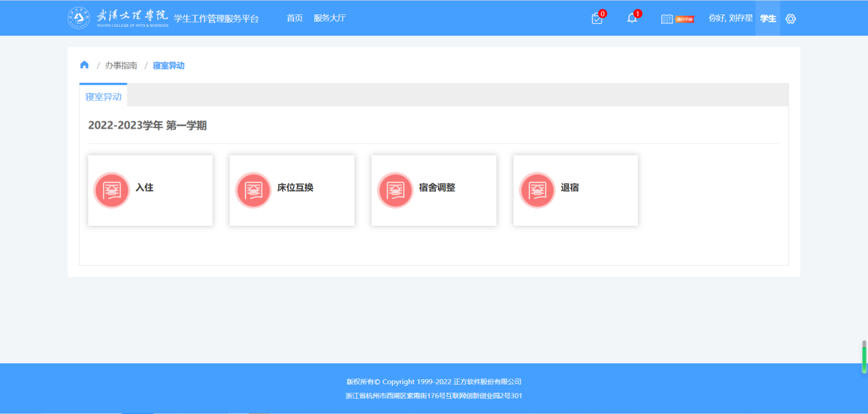Open the settings gear in the header
The height and width of the screenshot is (414, 868).
coord(791,19)
